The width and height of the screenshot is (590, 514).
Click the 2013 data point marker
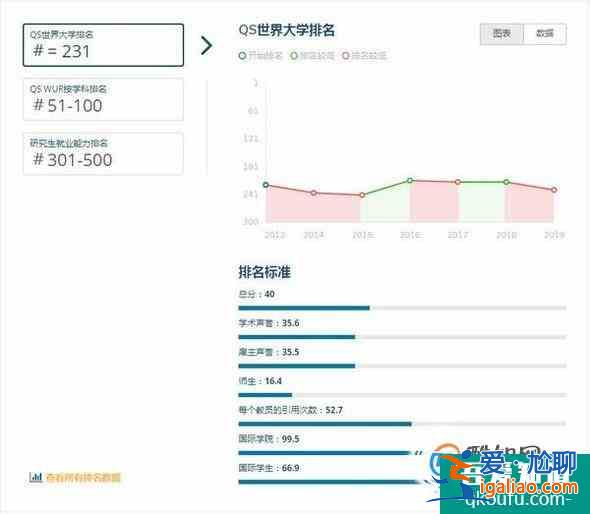pyautogui.click(x=266, y=185)
